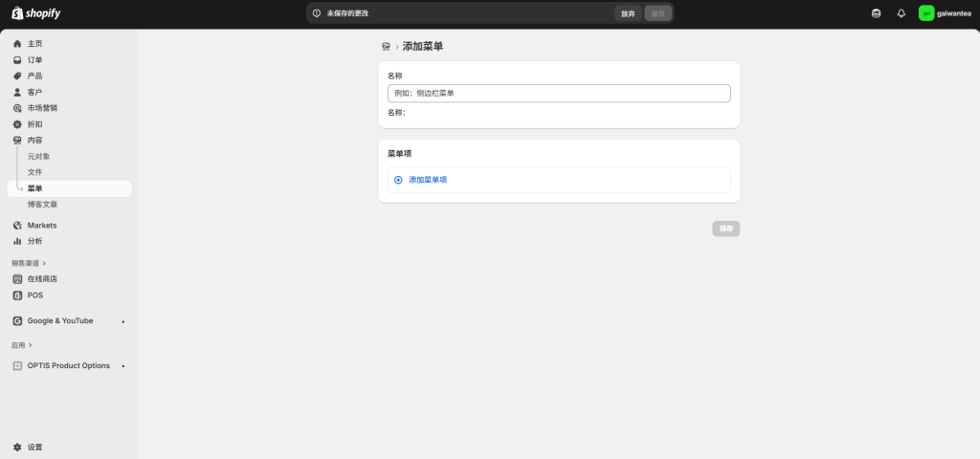Click the pin dot beside OPTIS Product Options
980x459 pixels.
point(123,366)
